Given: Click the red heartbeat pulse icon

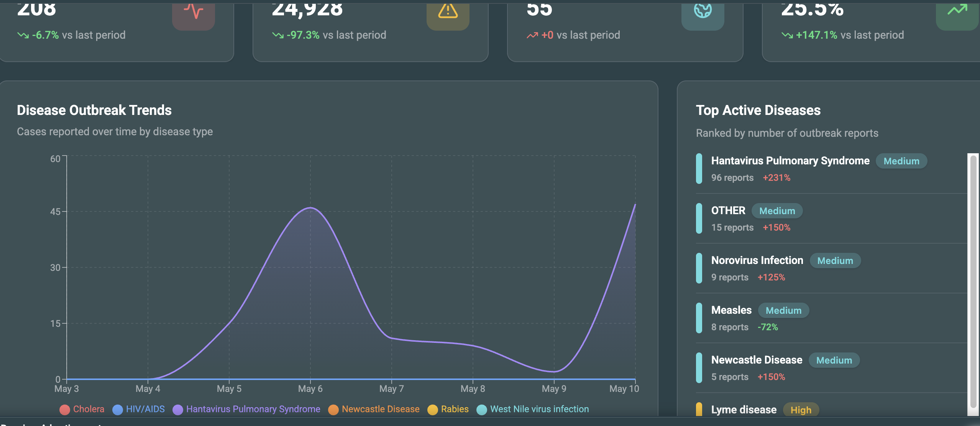Looking at the screenshot, I should click(x=194, y=11).
